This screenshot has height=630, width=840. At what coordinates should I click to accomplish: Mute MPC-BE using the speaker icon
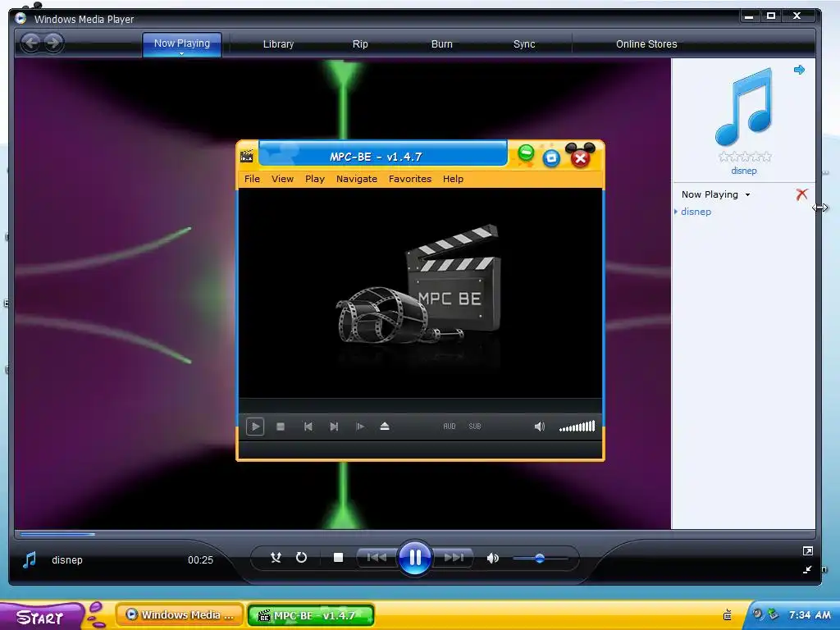pos(540,427)
